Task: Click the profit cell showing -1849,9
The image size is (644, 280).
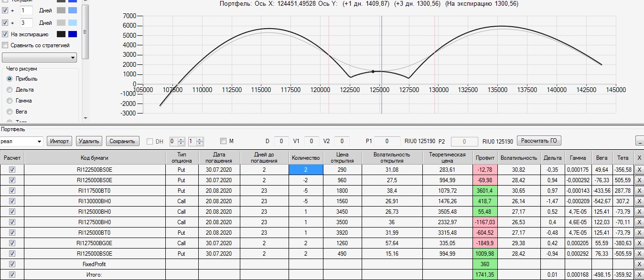Action: click(x=485, y=243)
